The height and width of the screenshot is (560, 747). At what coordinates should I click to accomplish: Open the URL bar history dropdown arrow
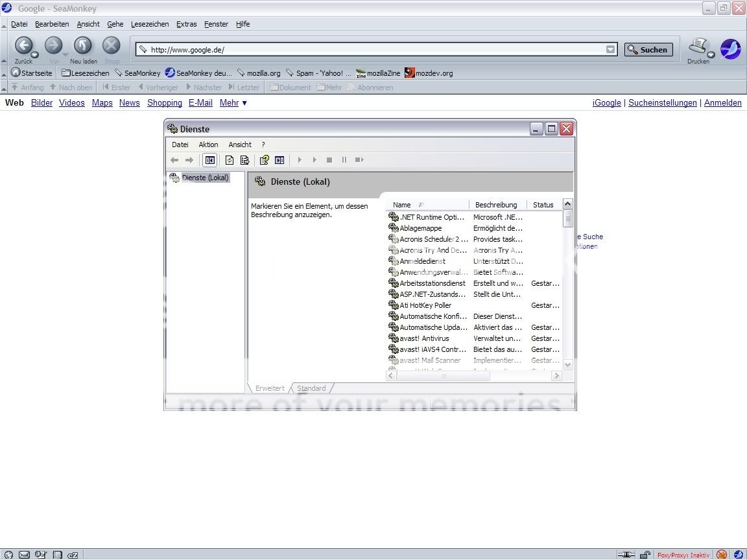click(610, 49)
